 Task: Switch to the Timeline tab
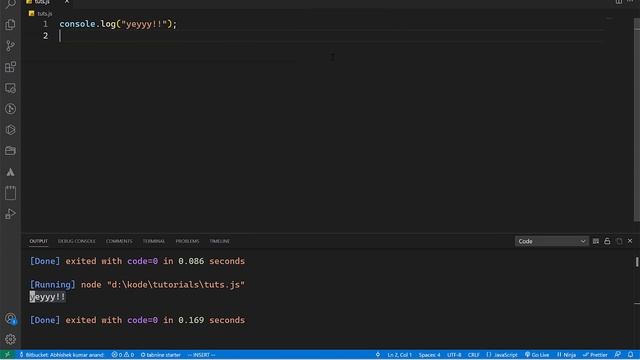click(220, 241)
